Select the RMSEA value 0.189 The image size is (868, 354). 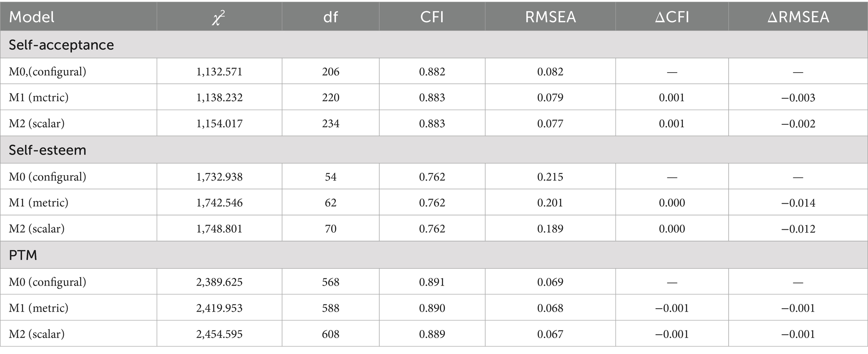(550, 229)
